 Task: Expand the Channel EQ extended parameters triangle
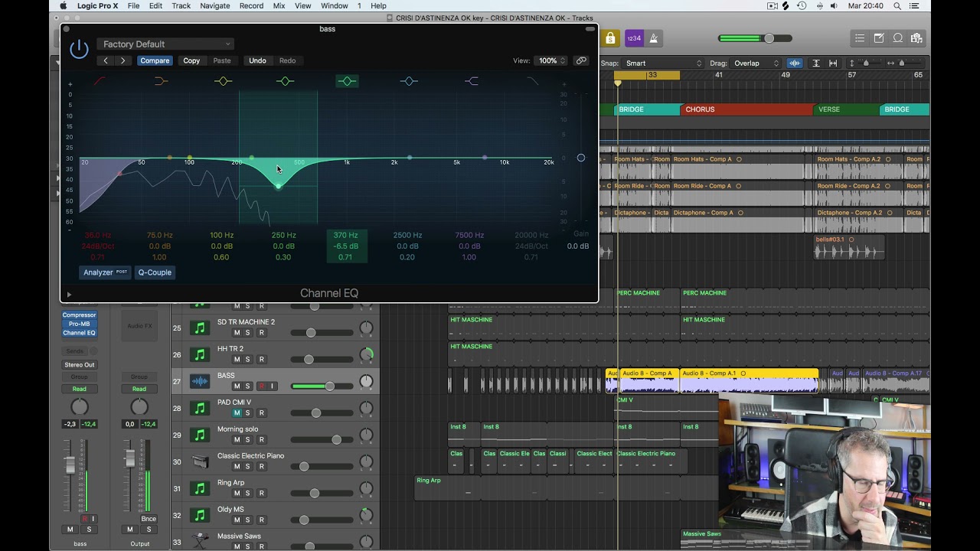(69, 295)
